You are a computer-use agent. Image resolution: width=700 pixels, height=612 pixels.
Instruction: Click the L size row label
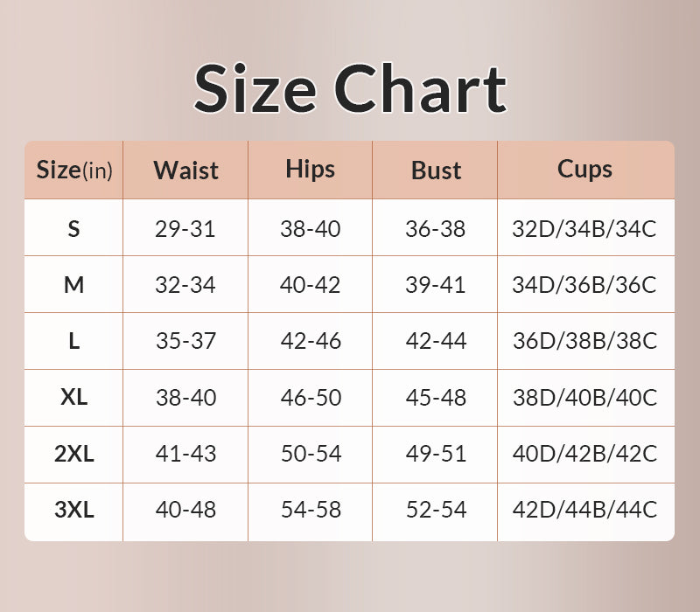pyautogui.click(x=74, y=341)
